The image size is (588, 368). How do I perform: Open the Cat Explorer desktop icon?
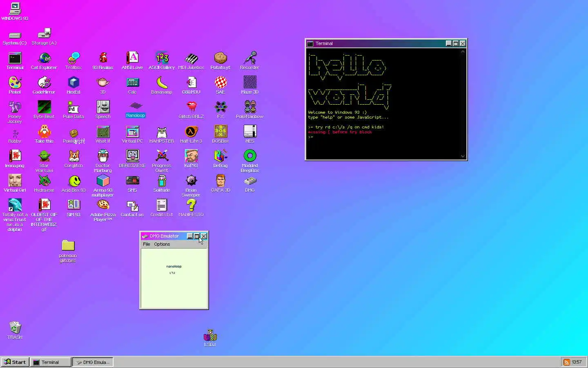(x=44, y=61)
